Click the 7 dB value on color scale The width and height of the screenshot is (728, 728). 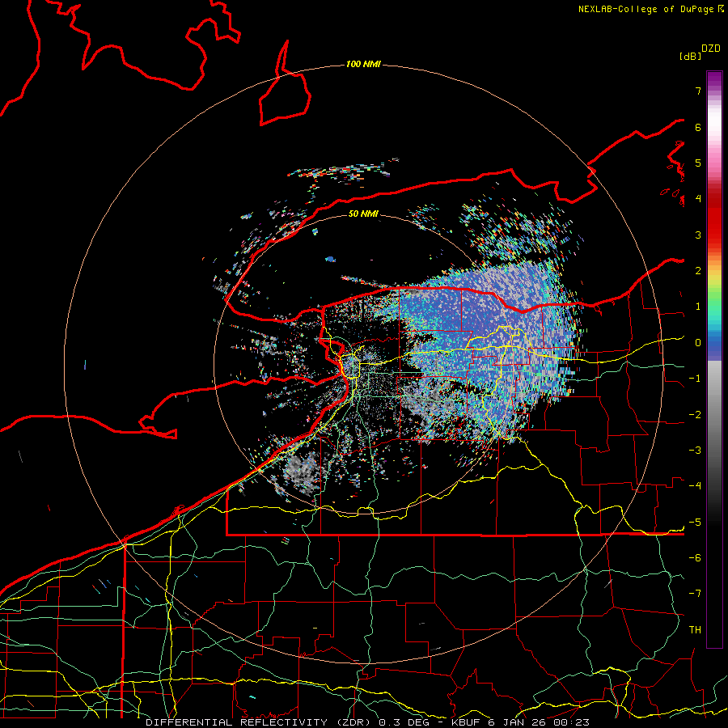coord(698,91)
